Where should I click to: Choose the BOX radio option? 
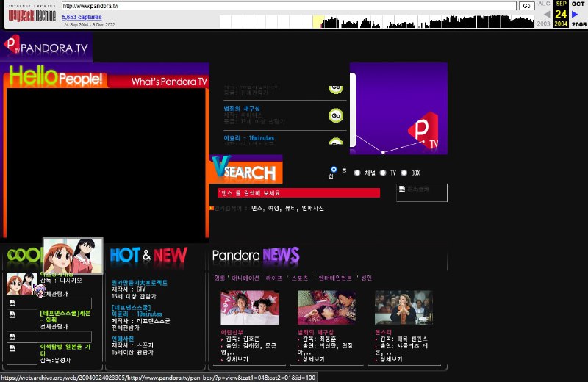(x=404, y=173)
